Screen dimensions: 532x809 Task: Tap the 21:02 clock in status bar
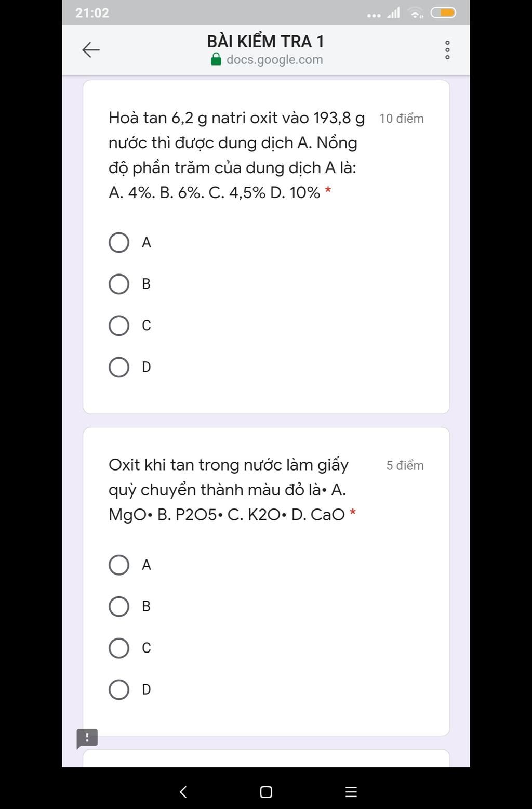[92, 13]
